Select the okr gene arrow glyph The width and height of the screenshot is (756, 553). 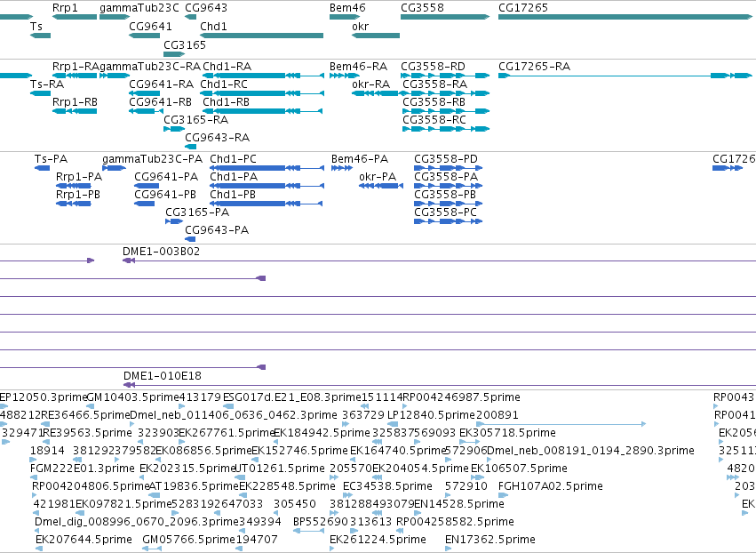pyautogui.click(x=376, y=36)
